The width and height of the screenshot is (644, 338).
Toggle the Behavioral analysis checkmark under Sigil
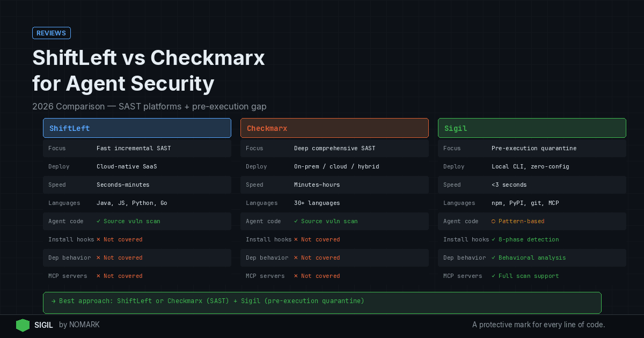point(494,258)
